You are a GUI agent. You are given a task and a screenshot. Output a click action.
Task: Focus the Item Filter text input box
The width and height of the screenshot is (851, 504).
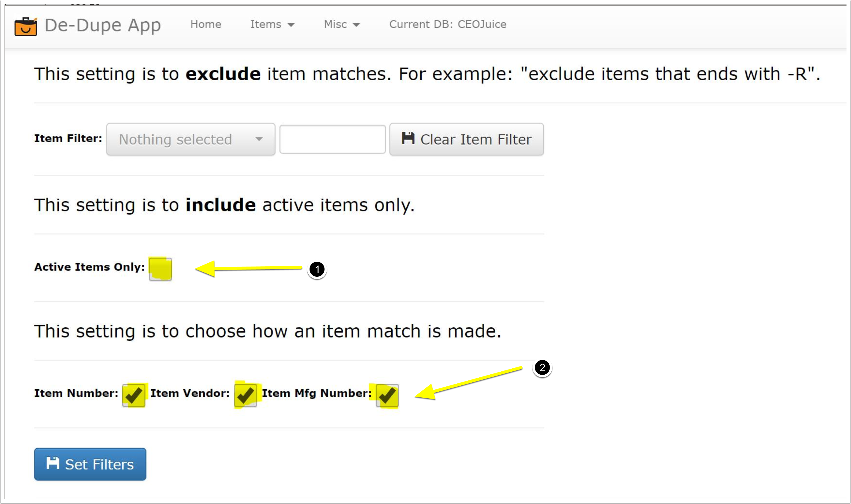pos(332,139)
